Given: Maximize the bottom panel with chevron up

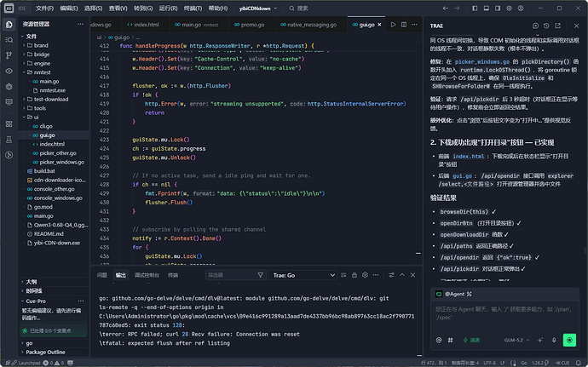Looking at the screenshot, I should click(x=402, y=275).
